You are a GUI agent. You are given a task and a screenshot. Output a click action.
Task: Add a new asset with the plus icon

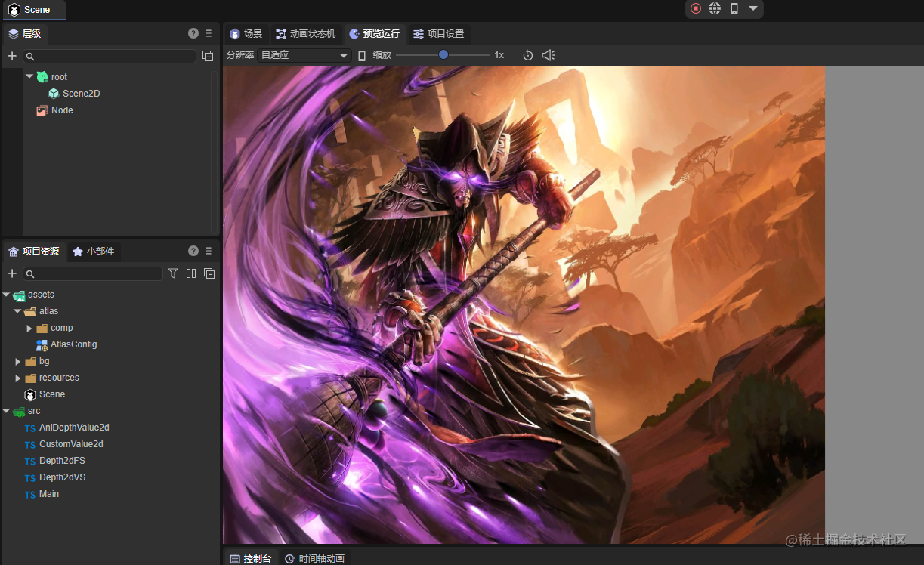click(x=12, y=273)
